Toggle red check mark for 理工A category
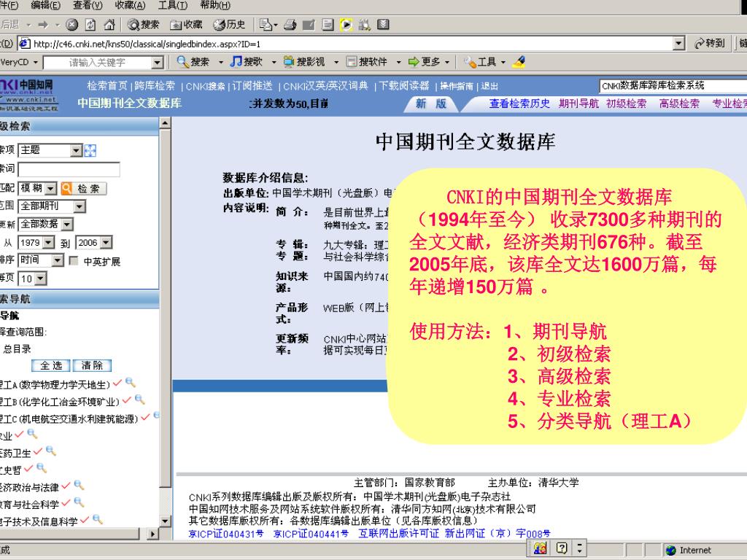 click(x=117, y=383)
